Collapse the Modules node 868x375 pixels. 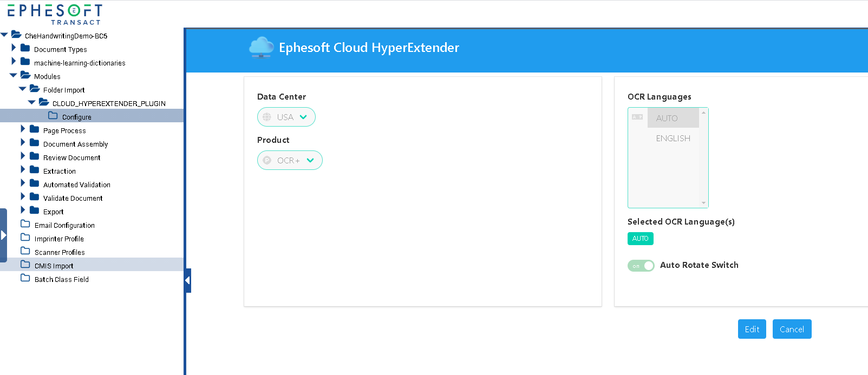(14, 76)
